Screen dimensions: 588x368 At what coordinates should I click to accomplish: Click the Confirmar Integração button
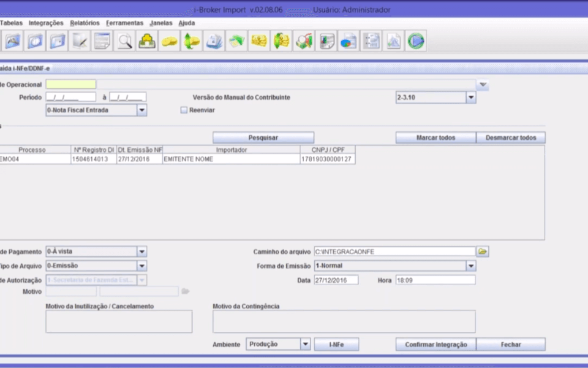click(x=435, y=344)
